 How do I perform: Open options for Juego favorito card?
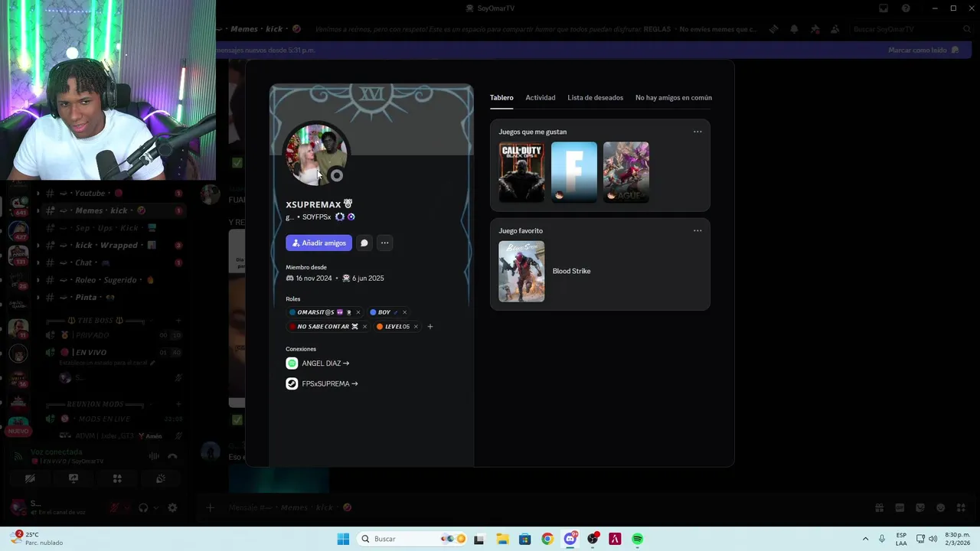click(x=697, y=230)
